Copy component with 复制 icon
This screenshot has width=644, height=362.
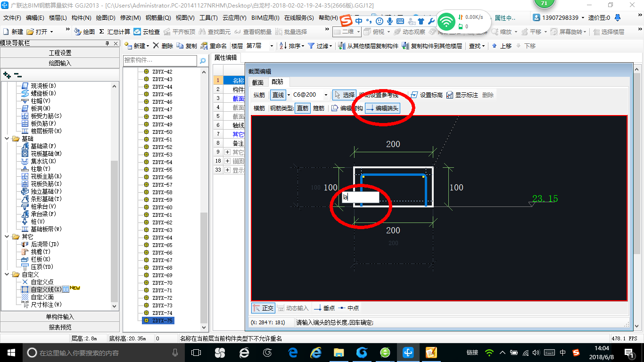[x=187, y=46]
